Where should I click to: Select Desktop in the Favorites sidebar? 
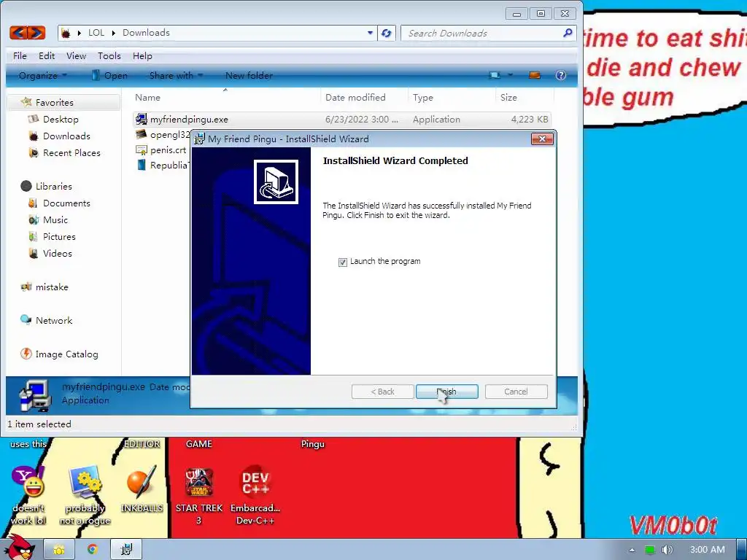coord(61,119)
